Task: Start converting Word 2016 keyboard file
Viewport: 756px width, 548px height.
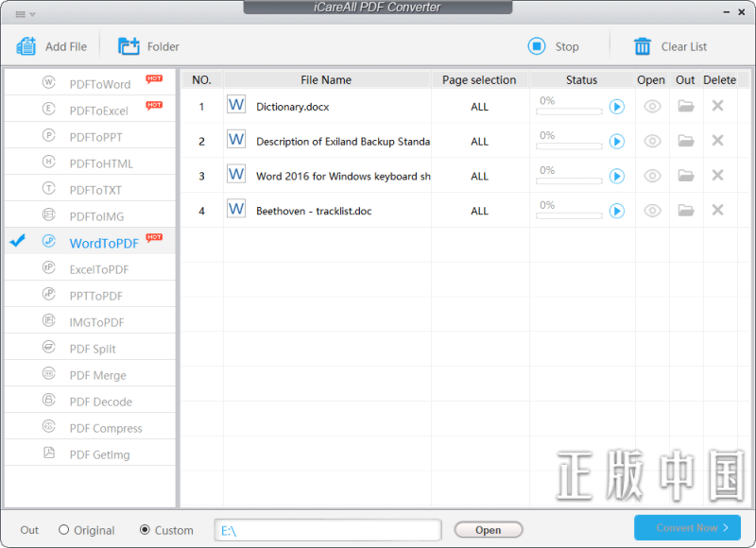Action: (x=617, y=176)
